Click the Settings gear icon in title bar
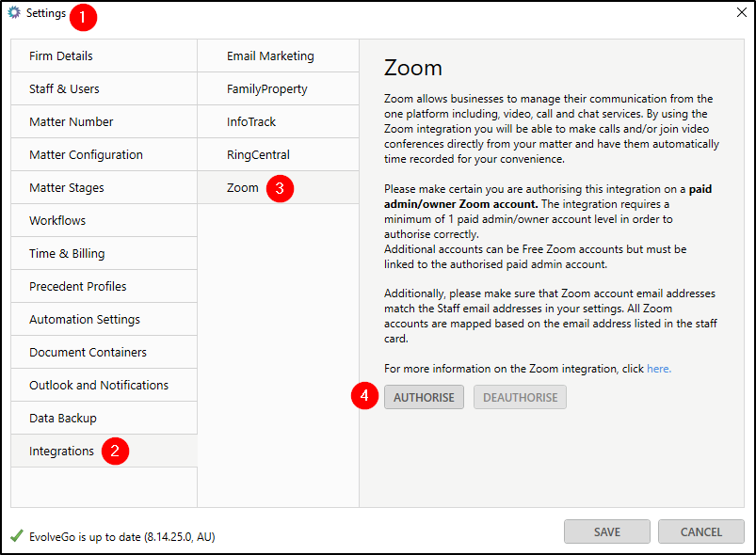 pyautogui.click(x=14, y=12)
